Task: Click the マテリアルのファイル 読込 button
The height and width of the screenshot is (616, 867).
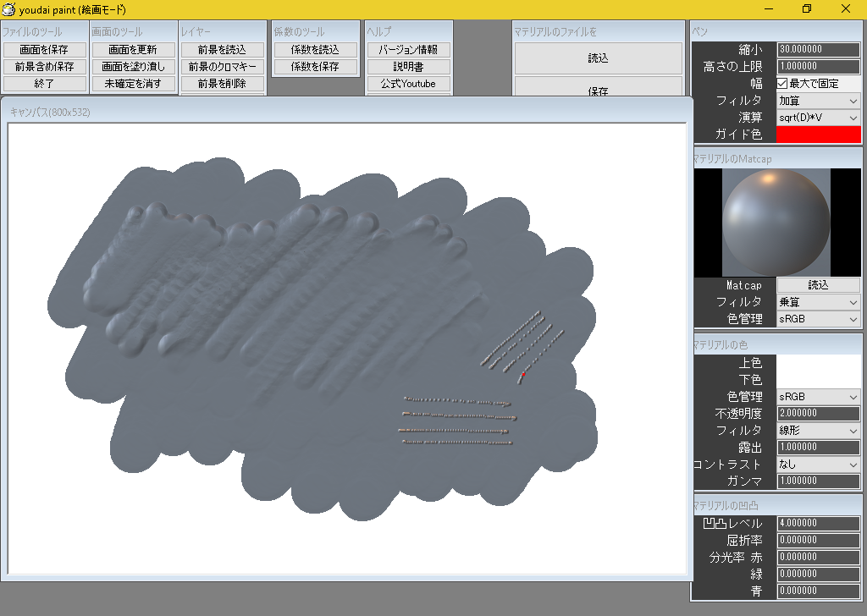Action: pyautogui.click(x=598, y=58)
